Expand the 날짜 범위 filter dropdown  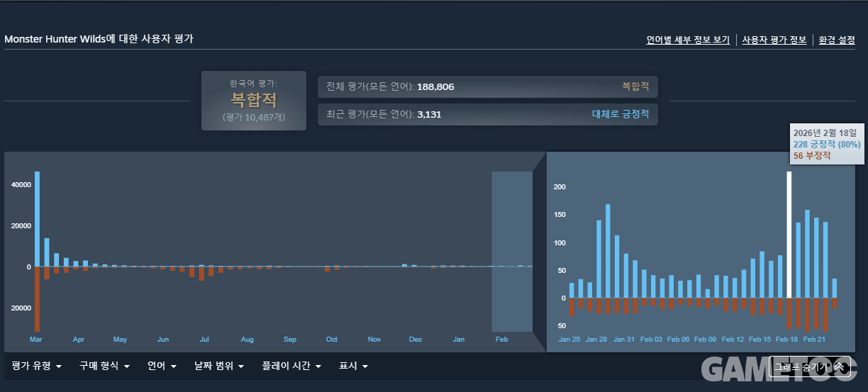point(219,366)
